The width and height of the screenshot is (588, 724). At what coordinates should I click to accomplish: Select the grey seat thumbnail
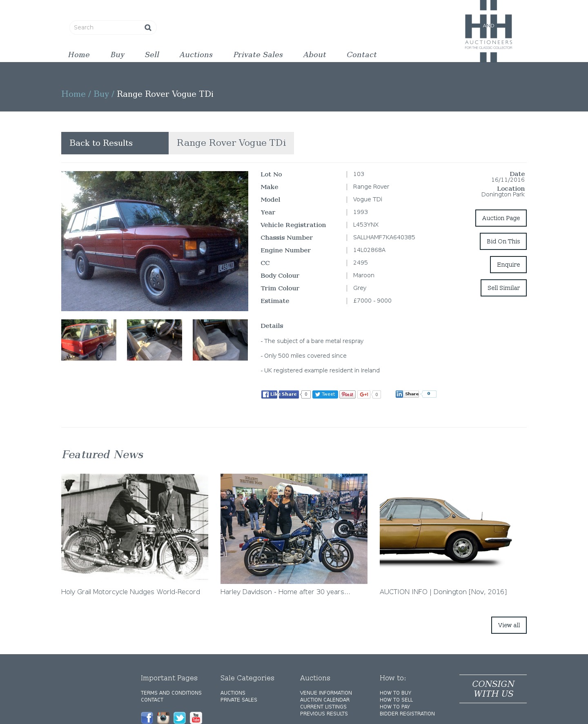point(220,340)
